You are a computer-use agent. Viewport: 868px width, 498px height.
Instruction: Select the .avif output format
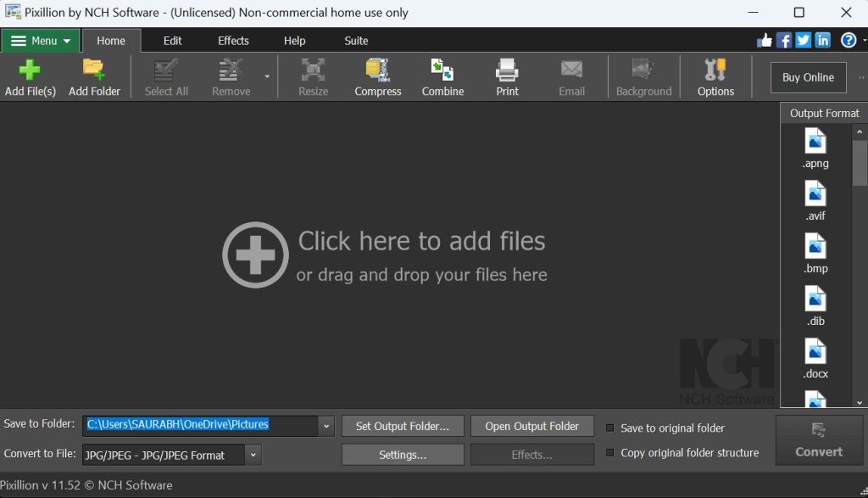(x=815, y=200)
